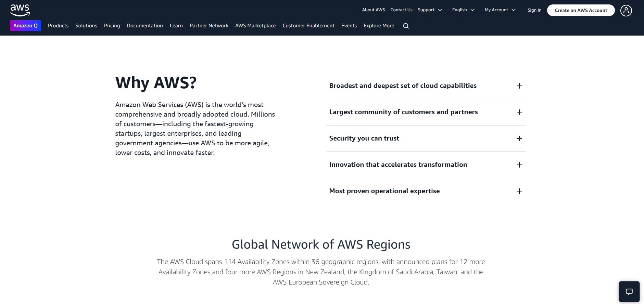Open the About AWS link
Viewport: 644px width, 304px height.
point(374,10)
